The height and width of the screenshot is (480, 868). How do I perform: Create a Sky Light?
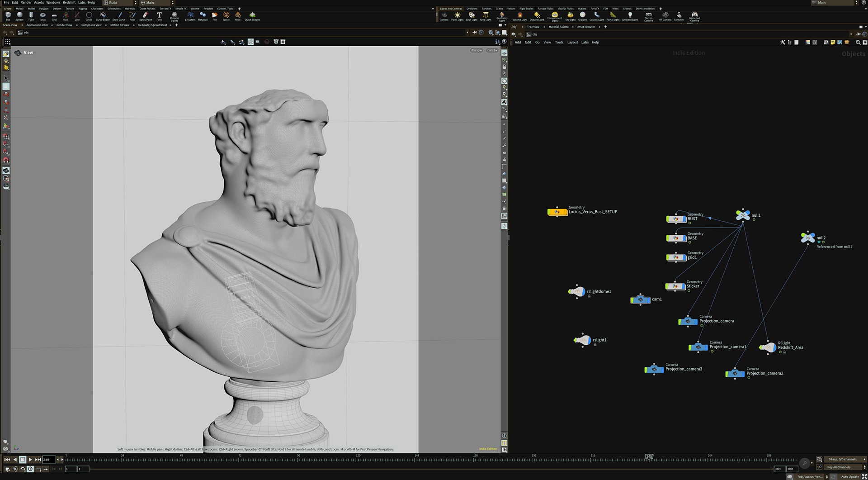pyautogui.click(x=571, y=16)
